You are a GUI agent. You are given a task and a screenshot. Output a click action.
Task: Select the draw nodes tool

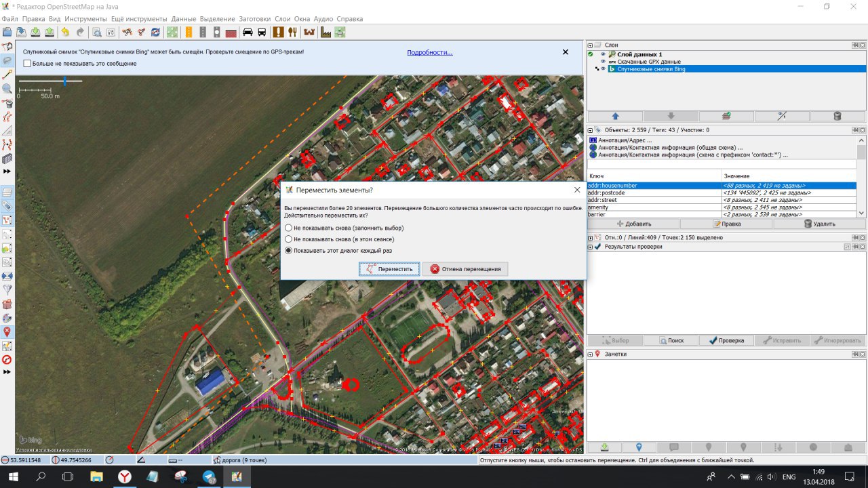7,75
